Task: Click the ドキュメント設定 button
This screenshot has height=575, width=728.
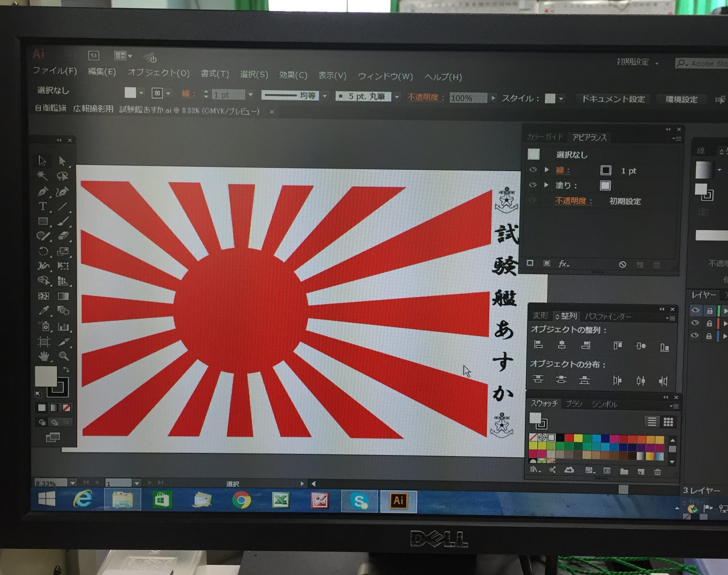Action: point(613,99)
